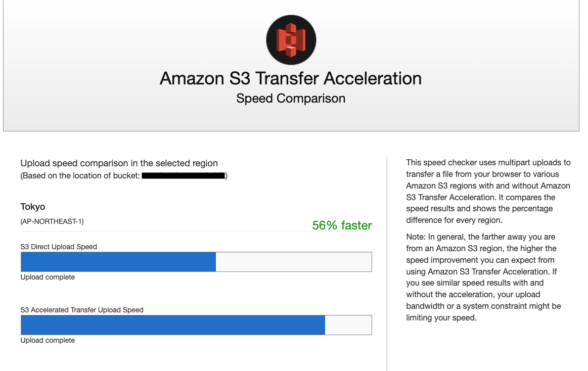This screenshot has height=371, width=588.
Task: Click the unfilled portion of the direct upload bar
Action: click(x=293, y=261)
